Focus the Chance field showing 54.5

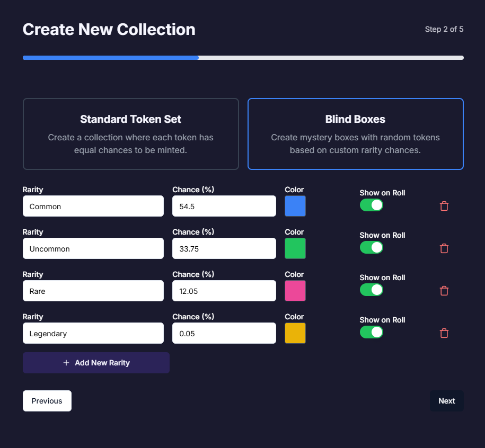point(224,206)
